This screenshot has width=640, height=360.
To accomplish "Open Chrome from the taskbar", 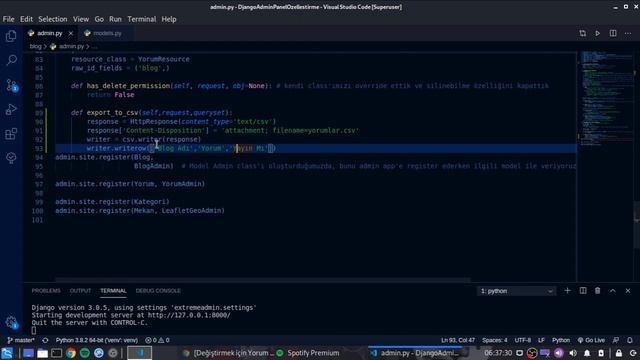I will pos(71,353).
